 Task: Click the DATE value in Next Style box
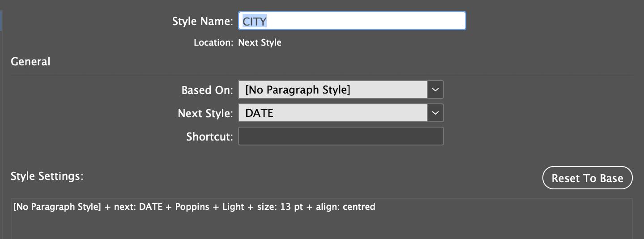tap(260, 113)
